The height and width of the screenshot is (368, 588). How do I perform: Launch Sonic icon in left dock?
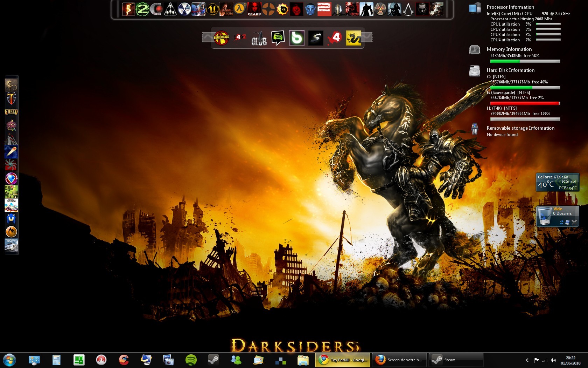(x=11, y=219)
